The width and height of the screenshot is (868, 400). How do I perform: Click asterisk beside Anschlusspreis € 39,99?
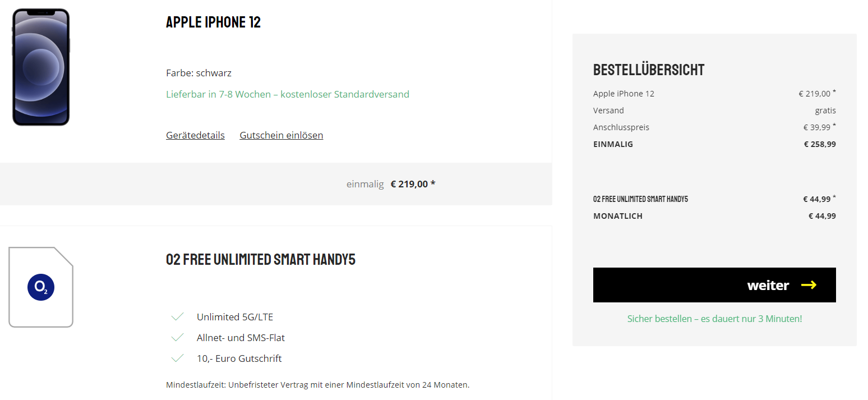[x=834, y=125]
